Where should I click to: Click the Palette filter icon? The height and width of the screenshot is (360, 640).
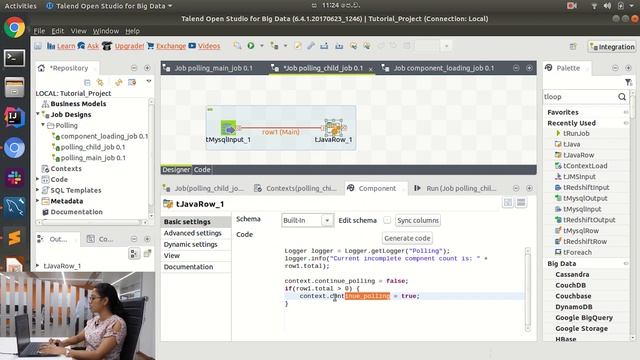pyautogui.click(x=628, y=82)
